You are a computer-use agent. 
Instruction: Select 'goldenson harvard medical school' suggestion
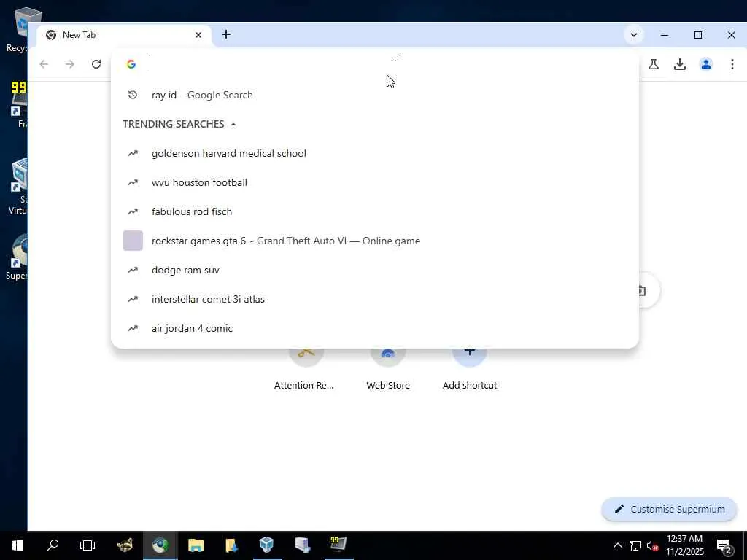pos(375,153)
